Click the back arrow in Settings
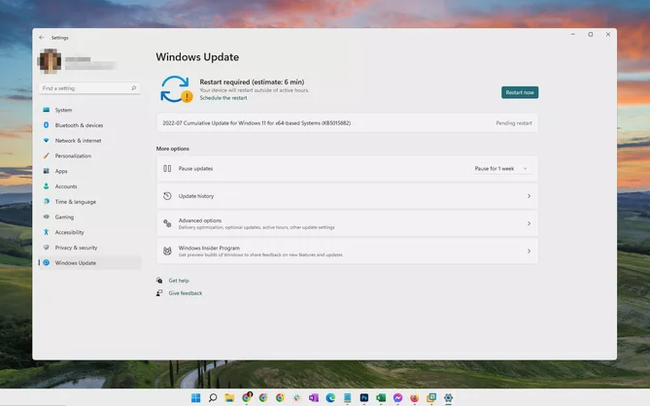 tap(41, 37)
